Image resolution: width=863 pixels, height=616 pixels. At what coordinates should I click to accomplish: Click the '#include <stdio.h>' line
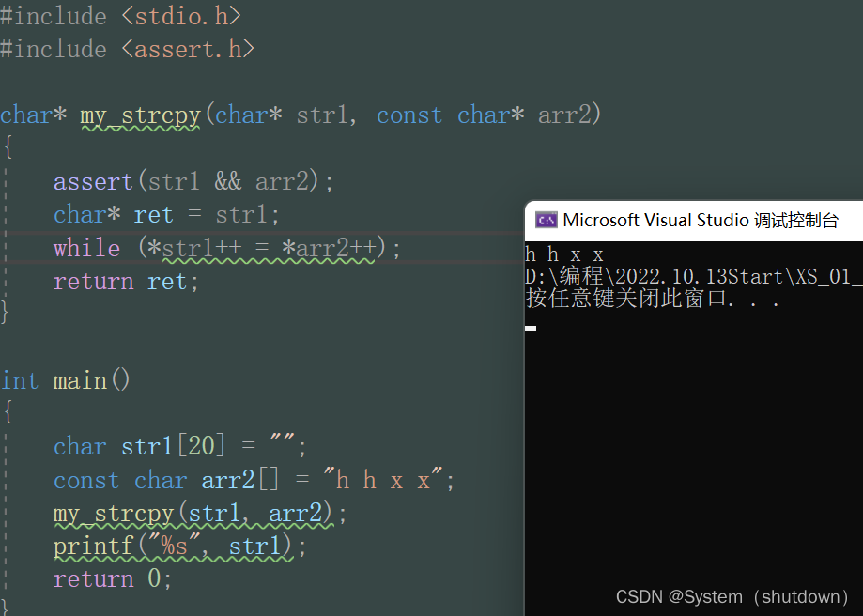click(x=120, y=16)
